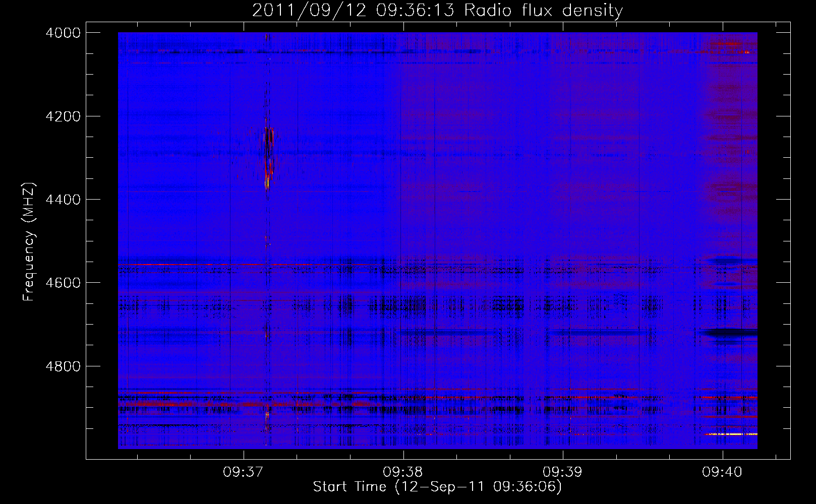This screenshot has height=504, width=816.
Task: Select the 4400 frequency tick label
Action: coord(63,200)
